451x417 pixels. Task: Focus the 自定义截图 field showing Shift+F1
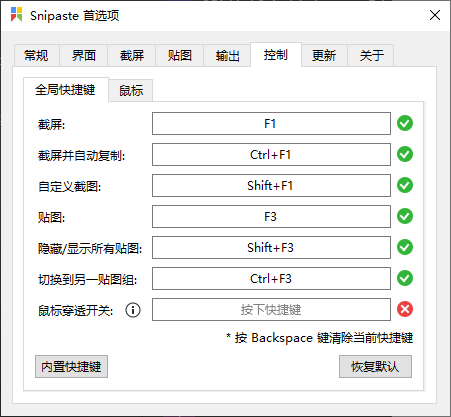(271, 186)
